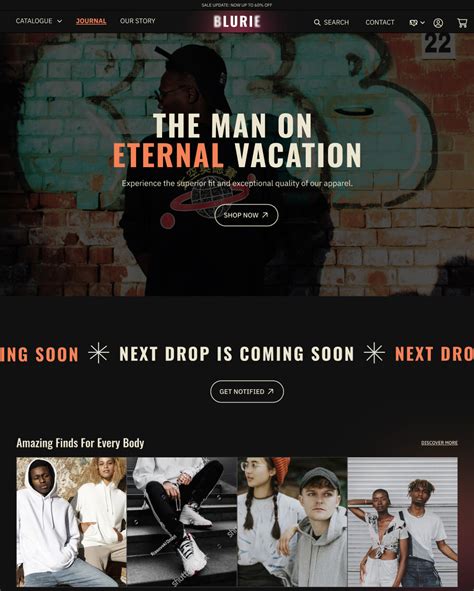Click the BLURIE logo

coord(237,21)
